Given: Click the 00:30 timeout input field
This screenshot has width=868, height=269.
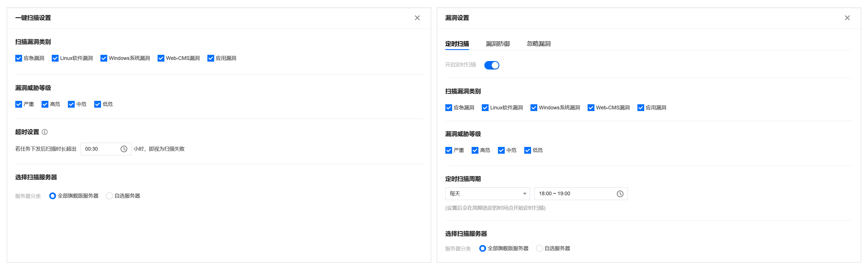Looking at the screenshot, I should 106,149.
